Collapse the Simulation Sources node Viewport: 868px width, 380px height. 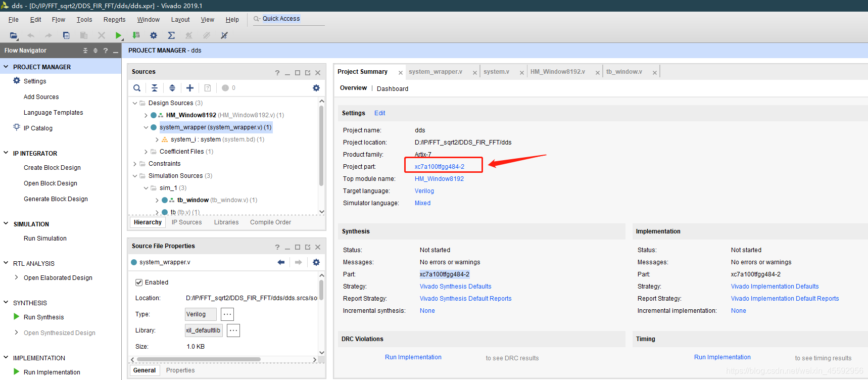(x=135, y=176)
